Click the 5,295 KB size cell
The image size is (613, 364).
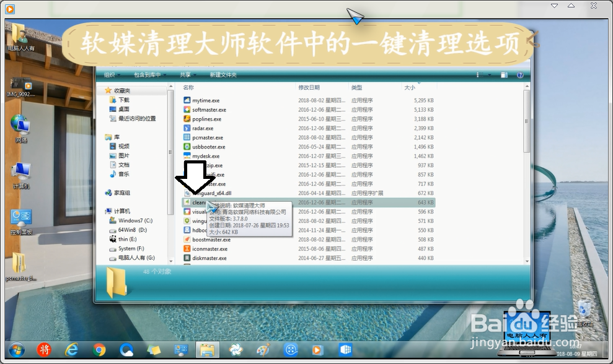[x=424, y=100]
